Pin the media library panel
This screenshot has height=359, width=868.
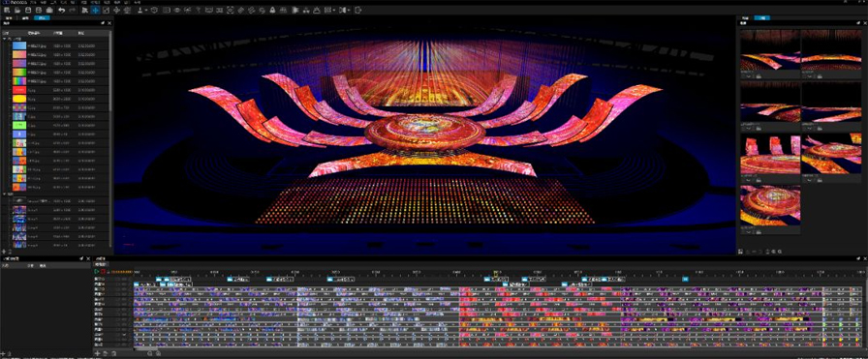pos(104,23)
